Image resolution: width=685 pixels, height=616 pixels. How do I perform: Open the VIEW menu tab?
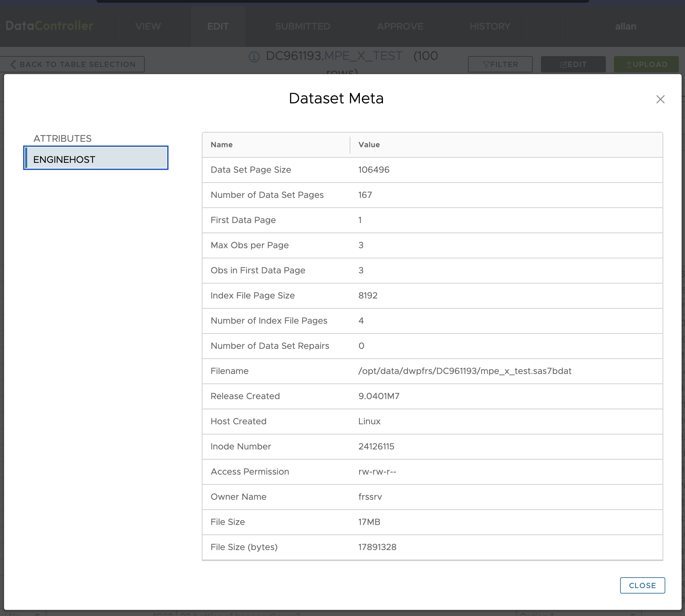[148, 26]
